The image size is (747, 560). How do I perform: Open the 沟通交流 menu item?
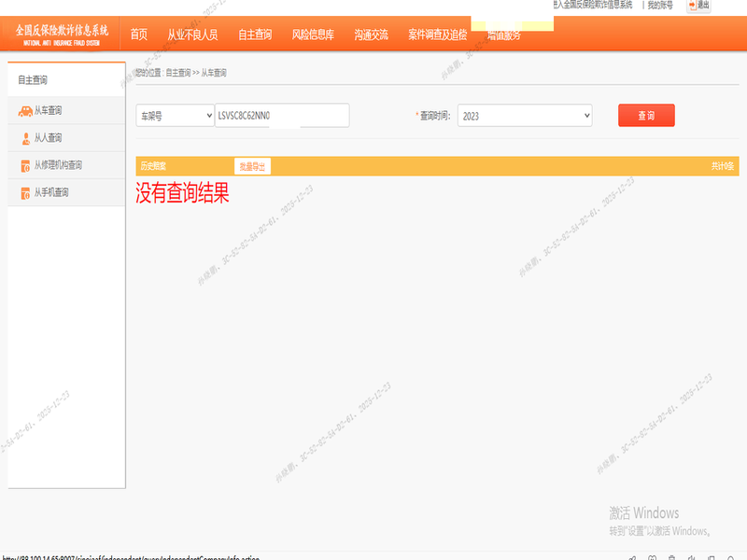(x=372, y=35)
